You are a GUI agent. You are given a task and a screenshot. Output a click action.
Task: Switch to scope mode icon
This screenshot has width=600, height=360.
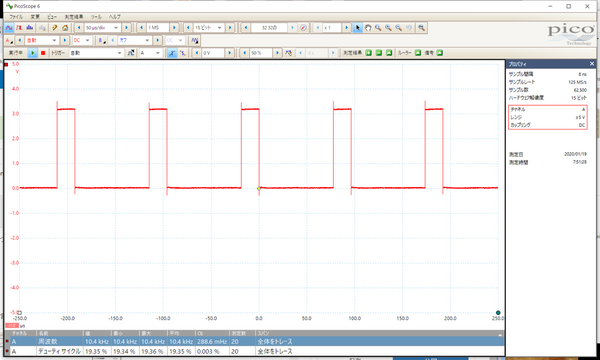click(9, 28)
